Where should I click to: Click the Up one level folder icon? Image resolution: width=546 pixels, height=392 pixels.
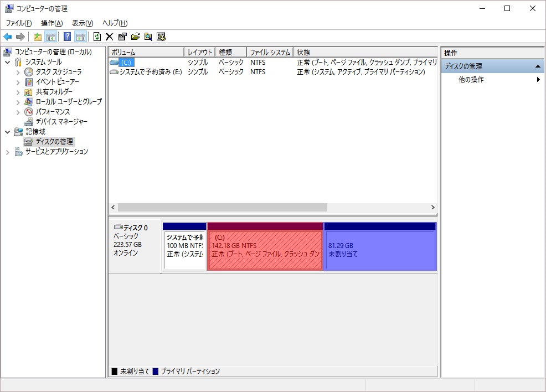click(37, 37)
